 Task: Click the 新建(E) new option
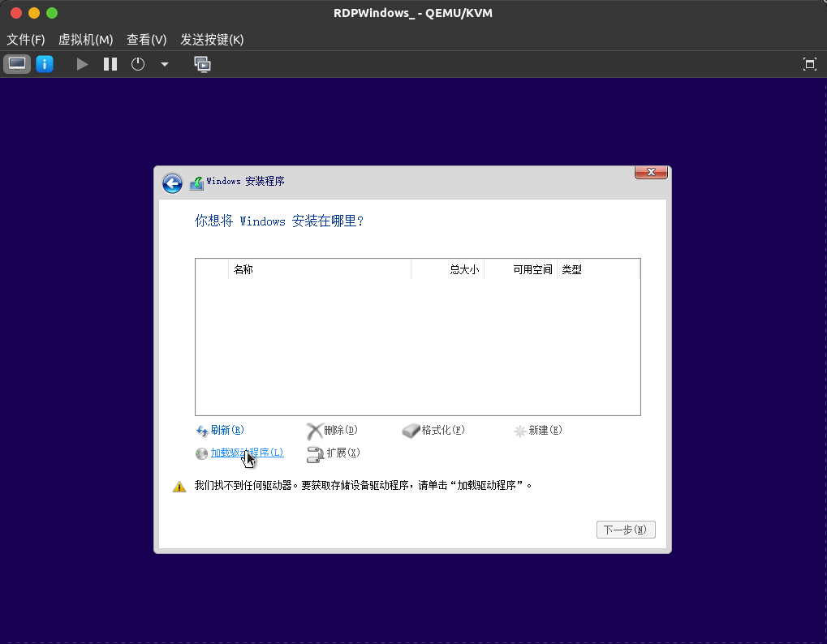545,430
